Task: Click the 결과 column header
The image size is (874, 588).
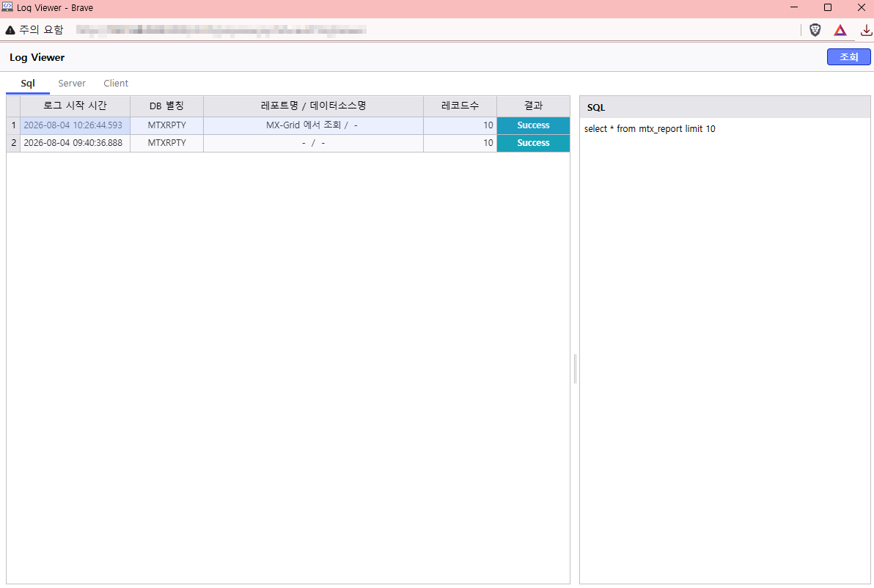Action: 534,106
